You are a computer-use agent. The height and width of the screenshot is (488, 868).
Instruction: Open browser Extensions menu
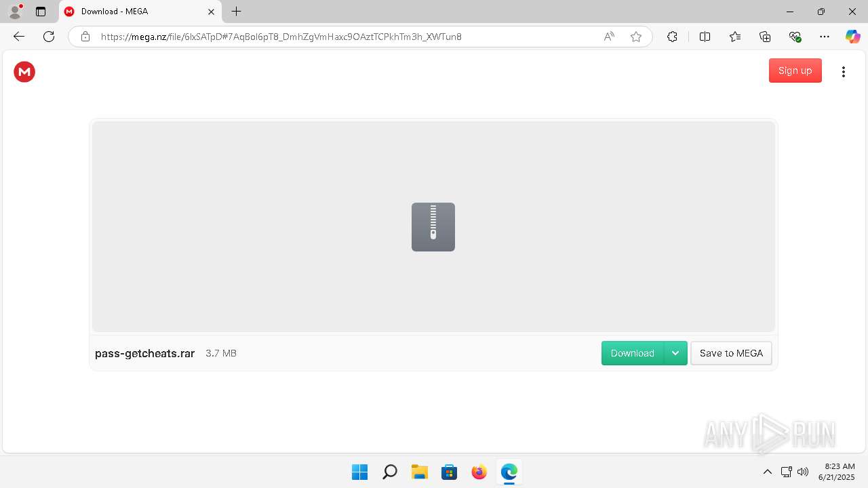click(672, 37)
